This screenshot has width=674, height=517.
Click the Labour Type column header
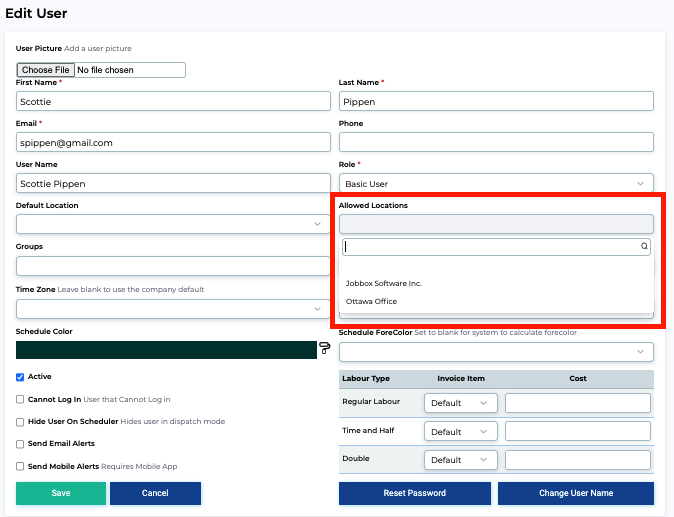[366, 378]
